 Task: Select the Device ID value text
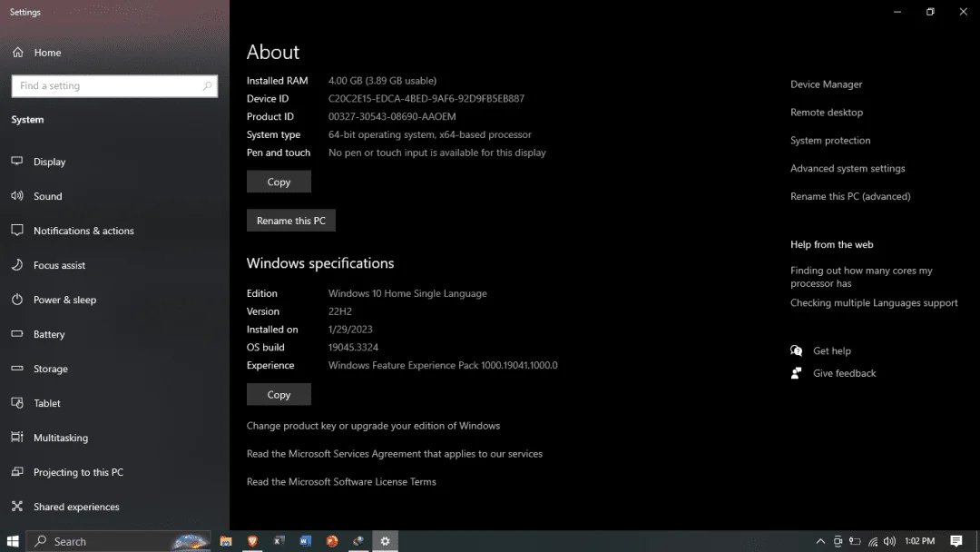point(426,99)
